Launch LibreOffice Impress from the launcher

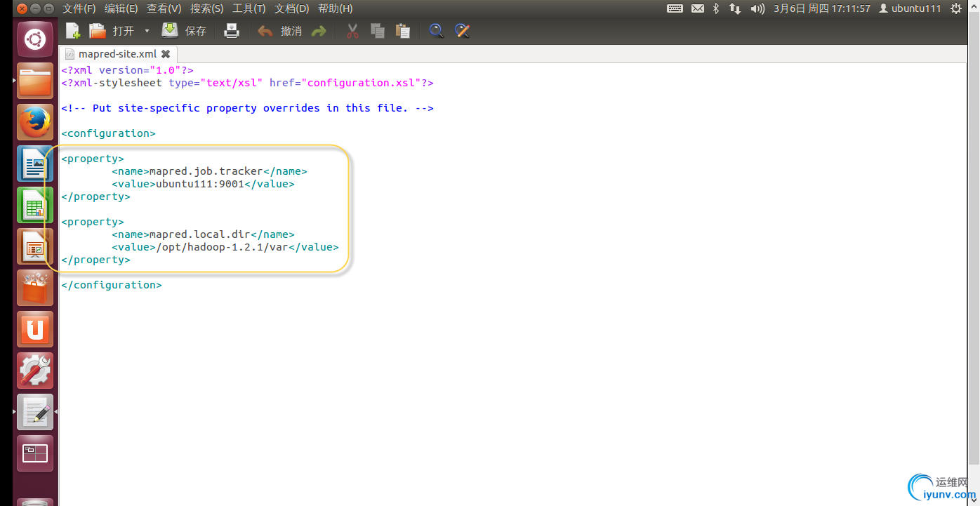pos(35,246)
